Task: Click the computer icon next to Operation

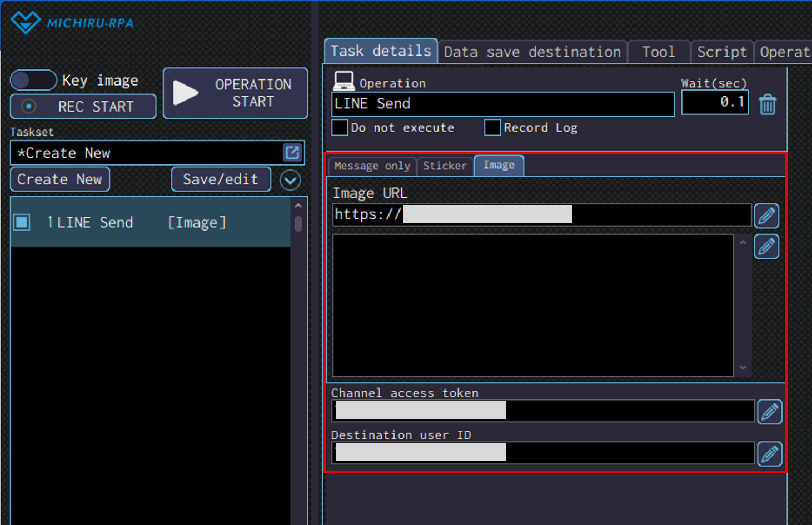Action: point(343,81)
